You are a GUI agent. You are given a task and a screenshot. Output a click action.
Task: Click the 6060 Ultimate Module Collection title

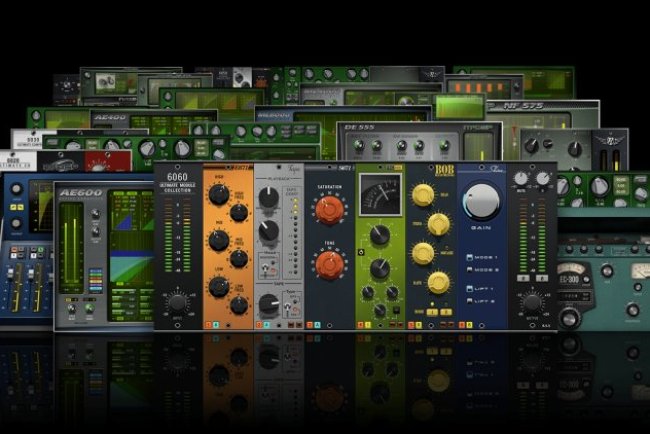(x=177, y=182)
